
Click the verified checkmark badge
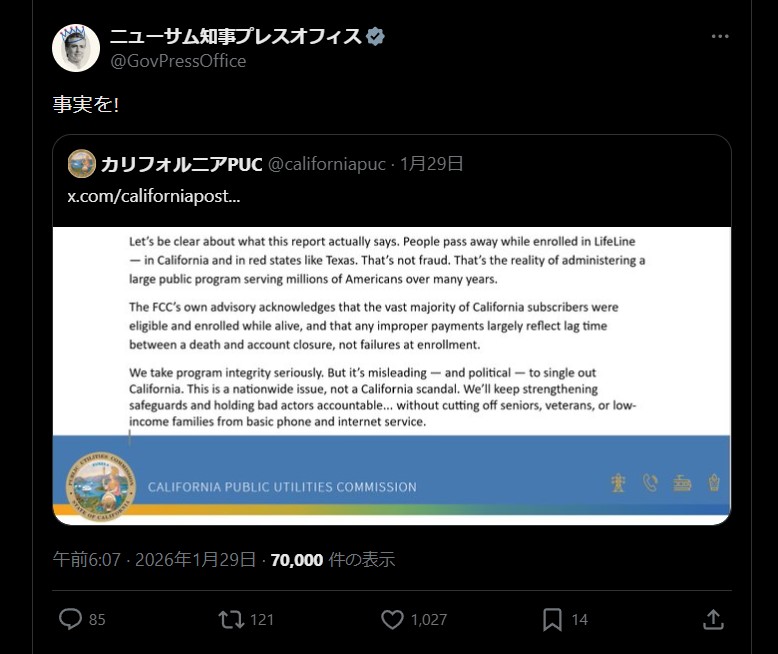coord(375,36)
